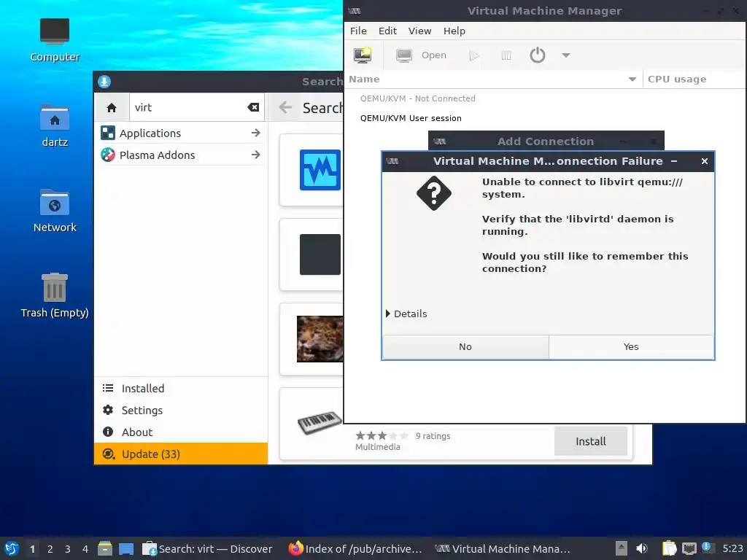Screen dimensions: 747x560
Task: Click the volume speaker tray icon
Action: tap(642, 548)
